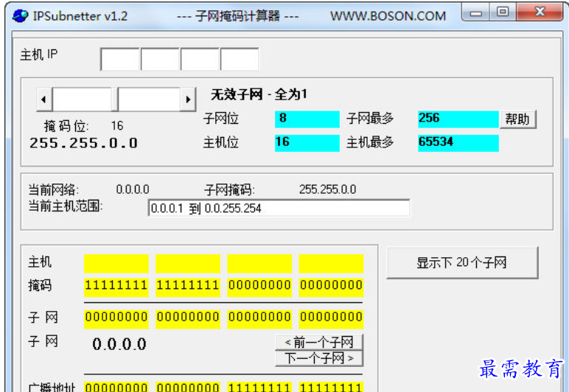Click the fourth yellow 主机 octet box
This screenshot has width=569, height=392.
click(331, 264)
